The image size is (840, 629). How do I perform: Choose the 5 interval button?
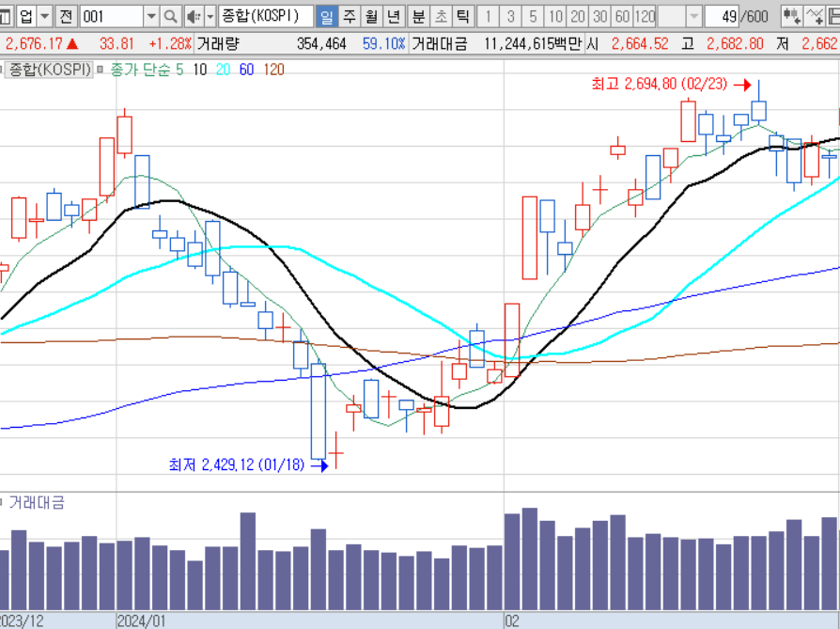[x=533, y=17]
